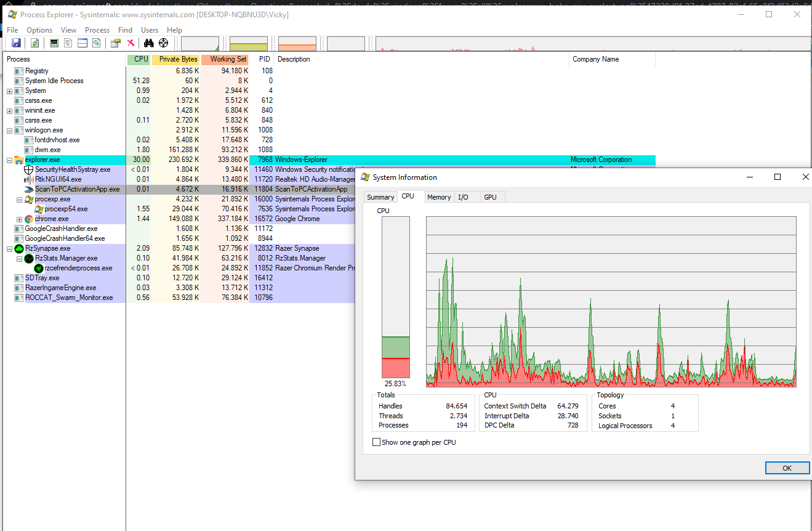Screen dimensions: 812x531
Task: Select the RazerIngameEngine.exe row
Action: point(180,288)
